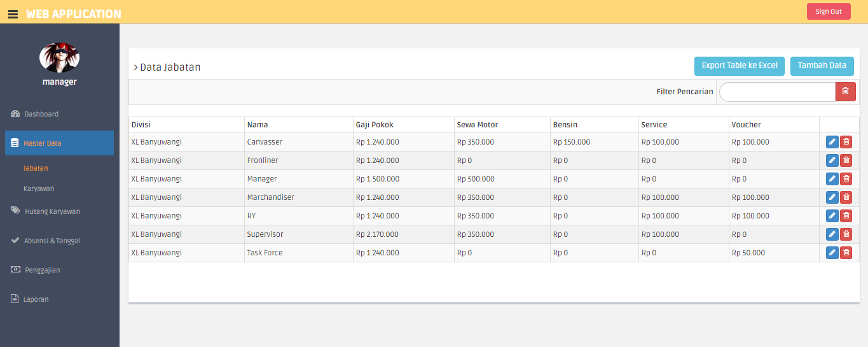Click the Filter Pencarian label

point(685,92)
